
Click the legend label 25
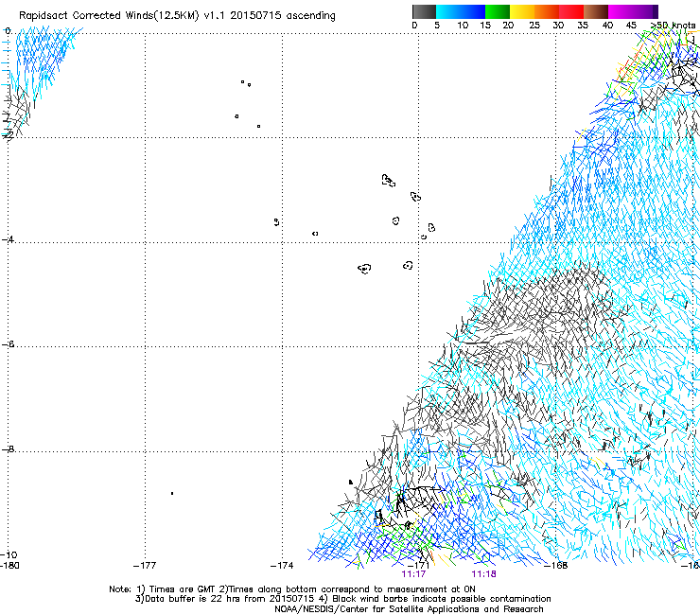pyautogui.click(x=534, y=26)
